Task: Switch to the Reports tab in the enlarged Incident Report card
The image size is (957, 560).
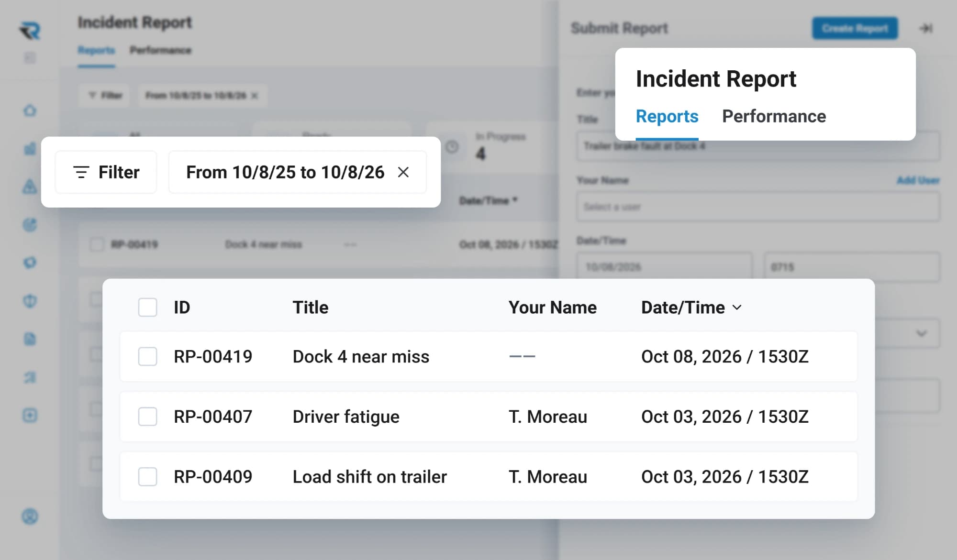Action: tap(667, 116)
